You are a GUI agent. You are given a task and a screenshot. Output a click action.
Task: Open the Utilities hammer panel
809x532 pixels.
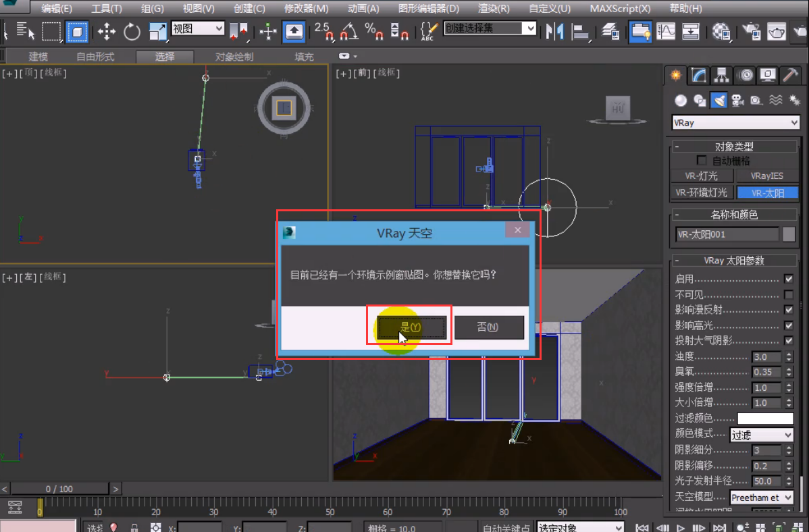tap(789, 75)
